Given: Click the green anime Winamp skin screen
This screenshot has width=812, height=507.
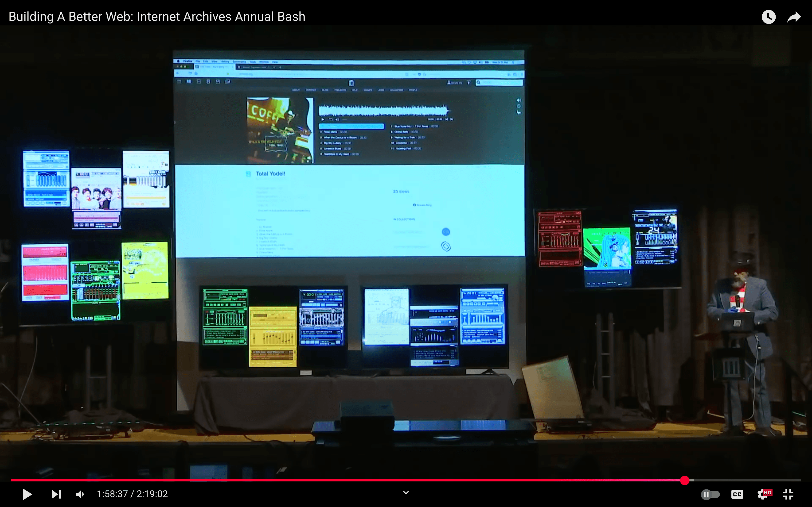Looking at the screenshot, I should pyautogui.click(x=607, y=248).
